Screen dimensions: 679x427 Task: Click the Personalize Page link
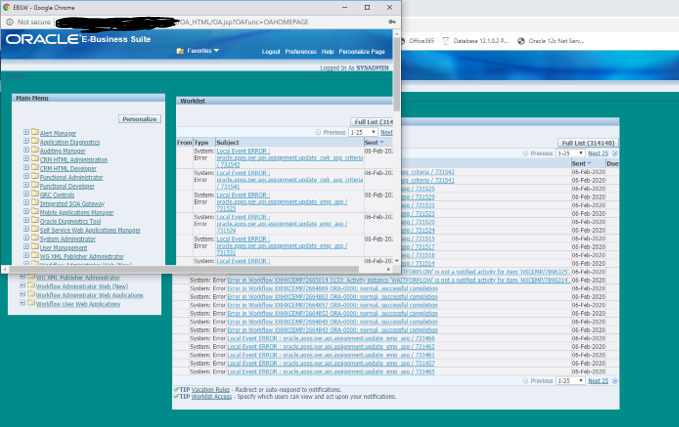point(362,52)
